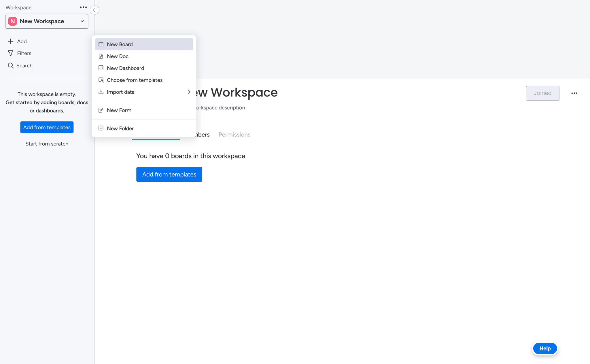Click the Start from scratch link
This screenshot has width=590, height=364.
47,143
